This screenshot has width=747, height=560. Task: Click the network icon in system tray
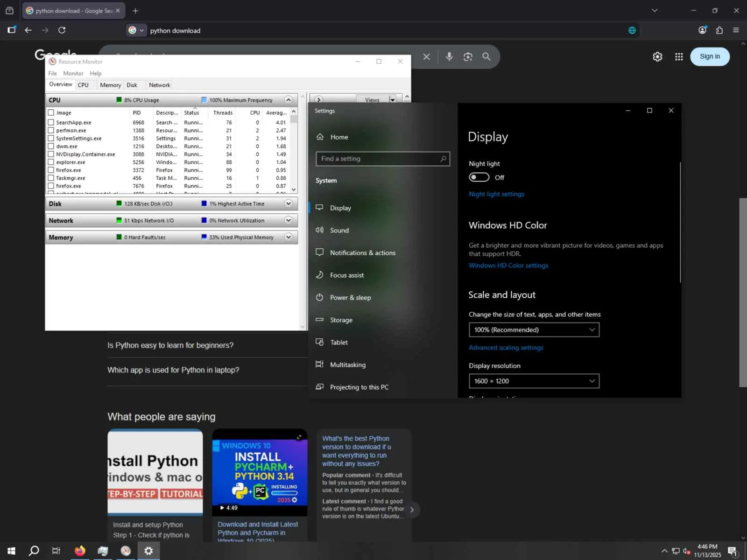click(676, 551)
